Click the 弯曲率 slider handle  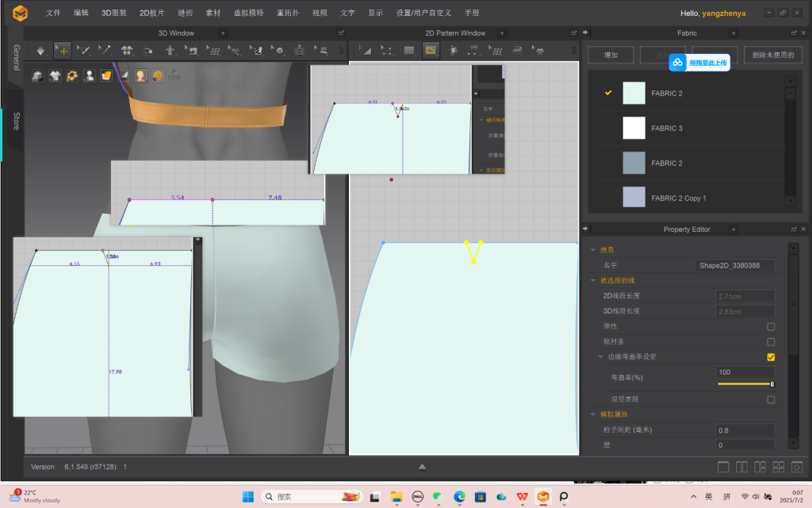(772, 384)
